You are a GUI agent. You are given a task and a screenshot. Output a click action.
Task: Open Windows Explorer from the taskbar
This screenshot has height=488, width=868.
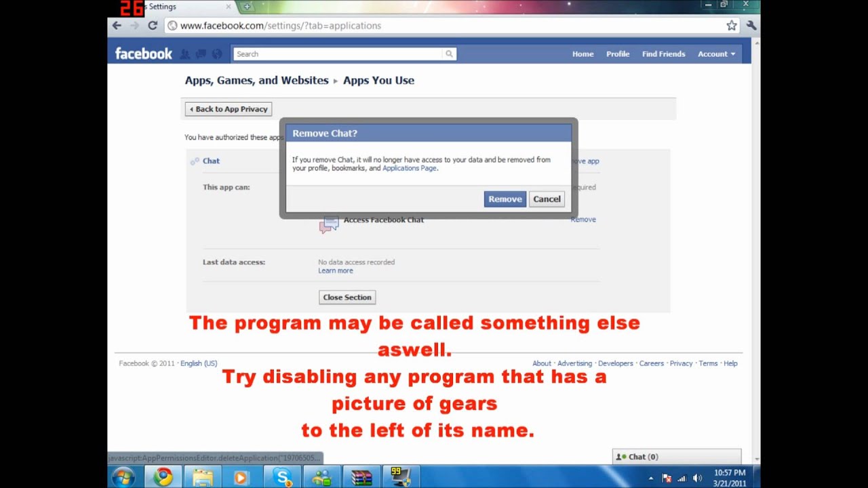202,477
